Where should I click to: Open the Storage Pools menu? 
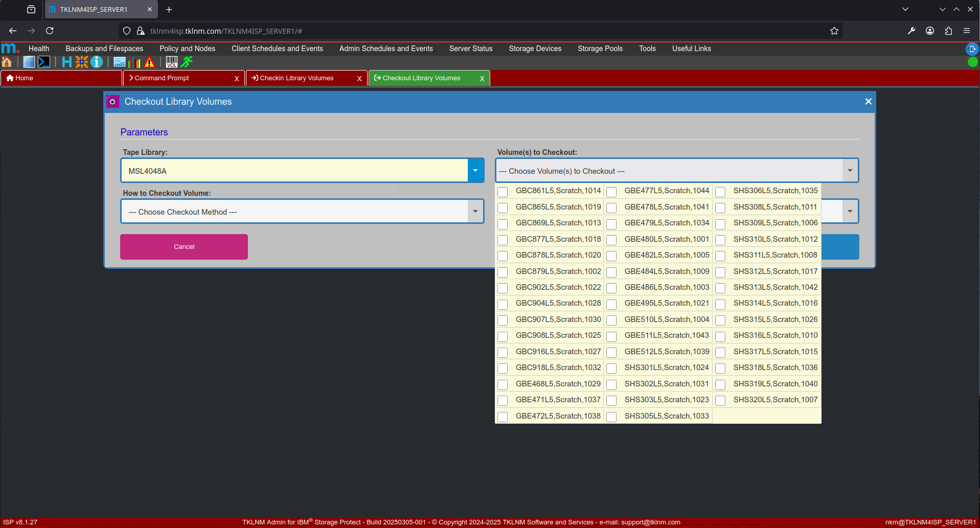pos(600,49)
